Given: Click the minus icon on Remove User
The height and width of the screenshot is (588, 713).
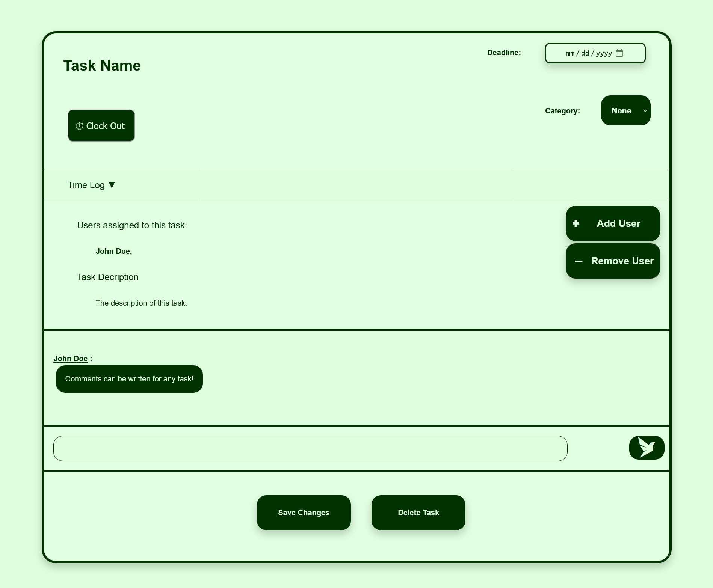Looking at the screenshot, I should coord(579,261).
